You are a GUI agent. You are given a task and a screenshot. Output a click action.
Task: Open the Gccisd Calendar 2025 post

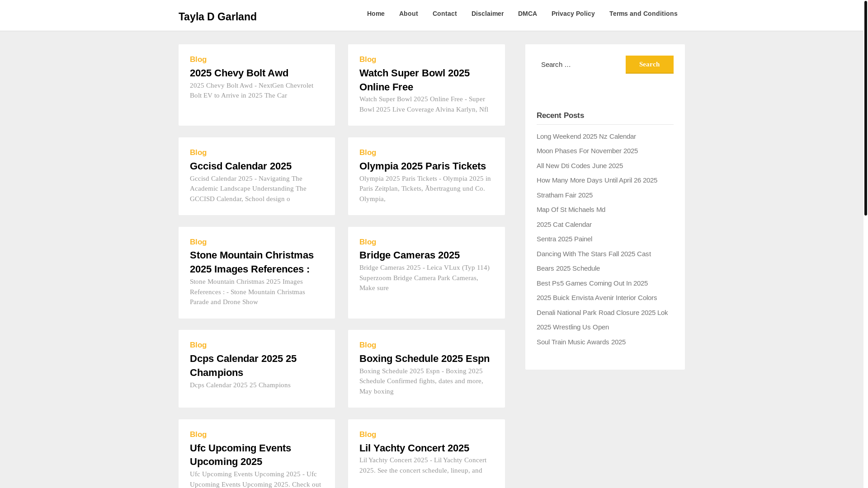[x=241, y=166]
